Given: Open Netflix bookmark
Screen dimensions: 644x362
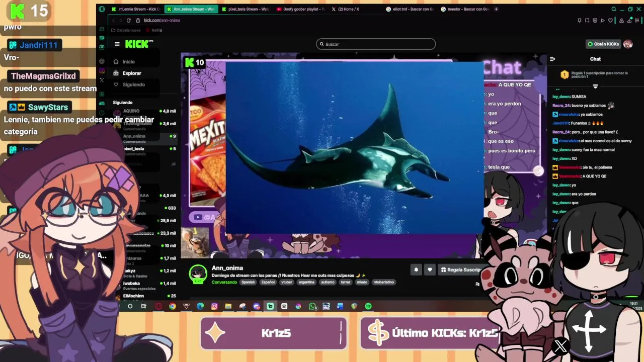Looking at the screenshot, I should click(x=154, y=30).
